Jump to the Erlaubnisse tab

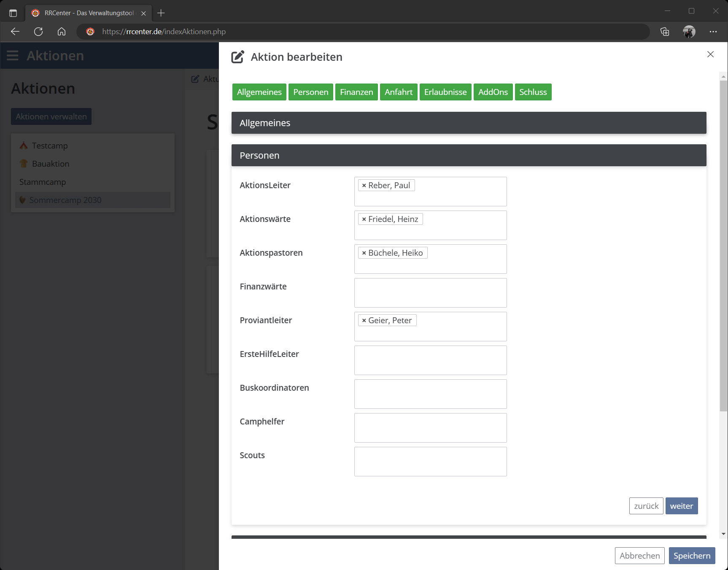pos(445,92)
